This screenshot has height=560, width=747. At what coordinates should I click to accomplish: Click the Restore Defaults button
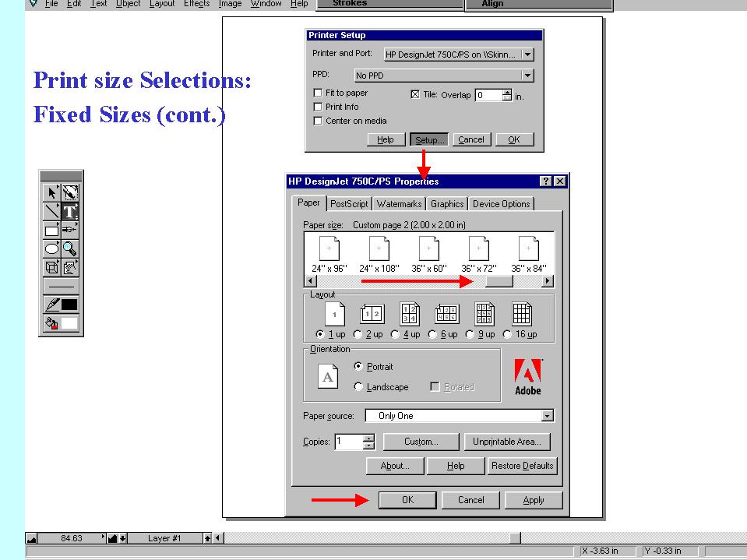pyautogui.click(x=522, y=466)
